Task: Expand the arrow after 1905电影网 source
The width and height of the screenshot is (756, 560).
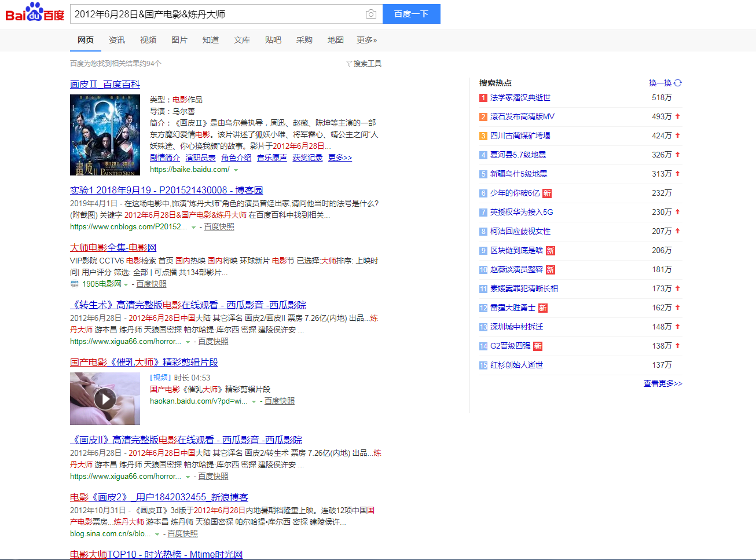Action: click(x=126, y=285)
